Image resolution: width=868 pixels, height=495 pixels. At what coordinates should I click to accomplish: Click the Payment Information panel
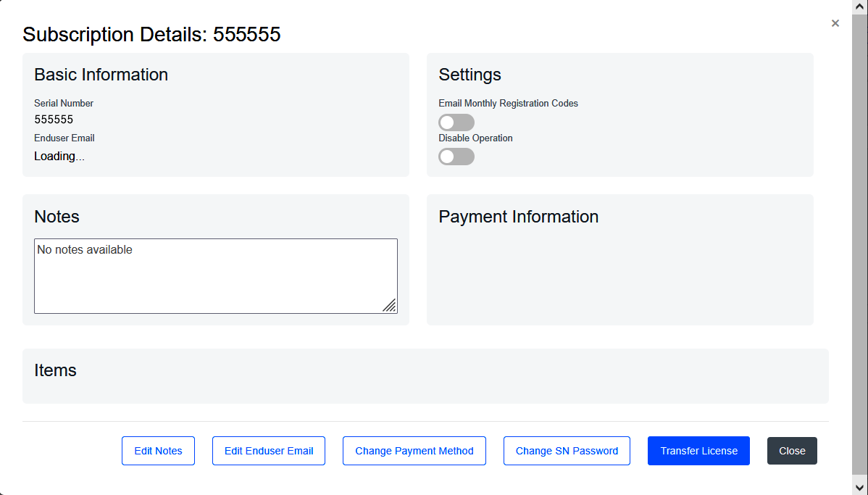[619, 259]
